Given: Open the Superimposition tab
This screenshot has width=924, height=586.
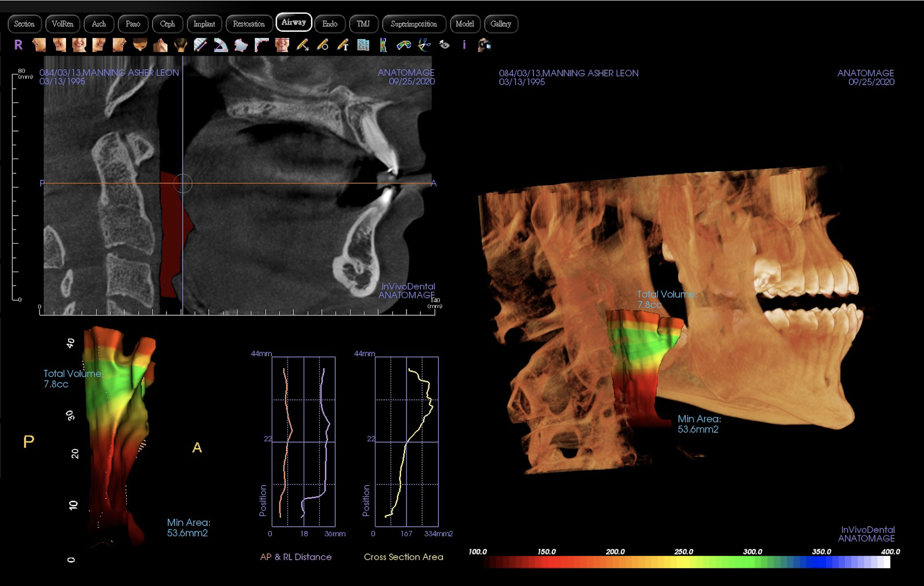Looking at the screenshot, I should tap(413, 24).
